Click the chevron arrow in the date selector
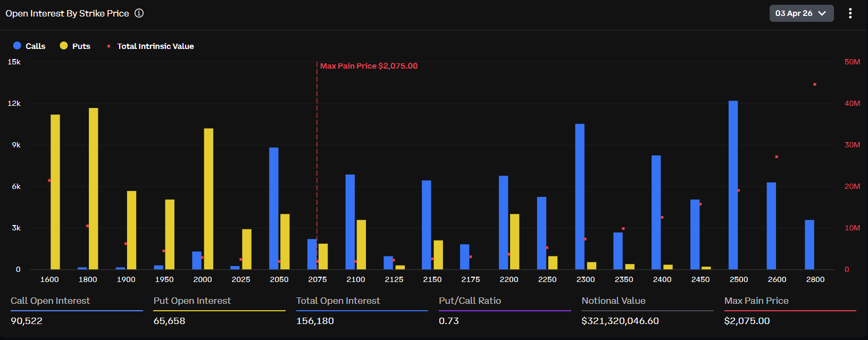Screen dimensions: 868x340 [x=822, y=13]
